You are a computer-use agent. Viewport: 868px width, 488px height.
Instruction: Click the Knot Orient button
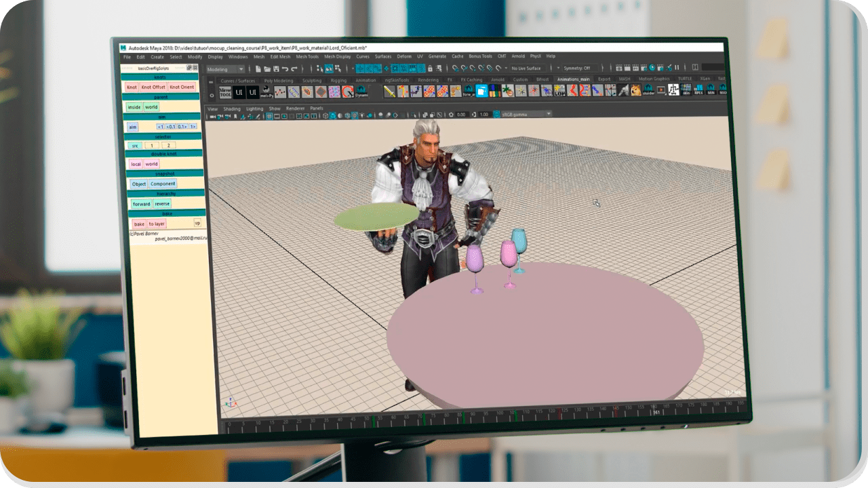click(x=182, y=87)
